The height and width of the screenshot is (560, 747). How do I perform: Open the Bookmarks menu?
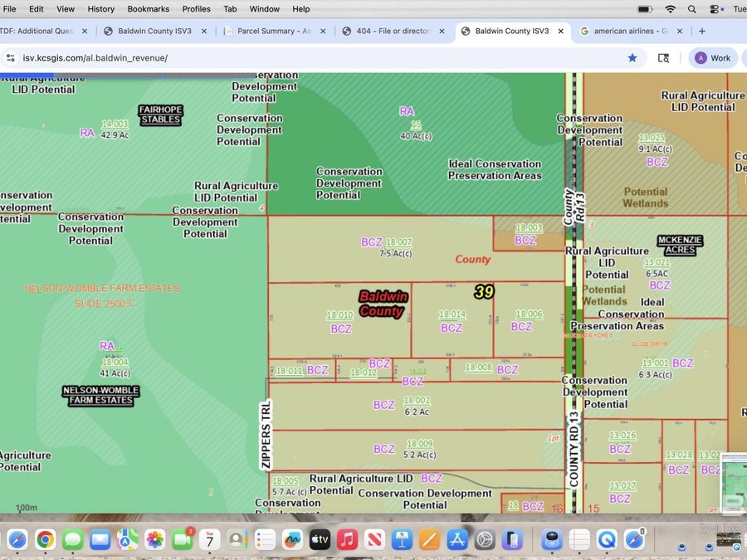tap(148, 9)
